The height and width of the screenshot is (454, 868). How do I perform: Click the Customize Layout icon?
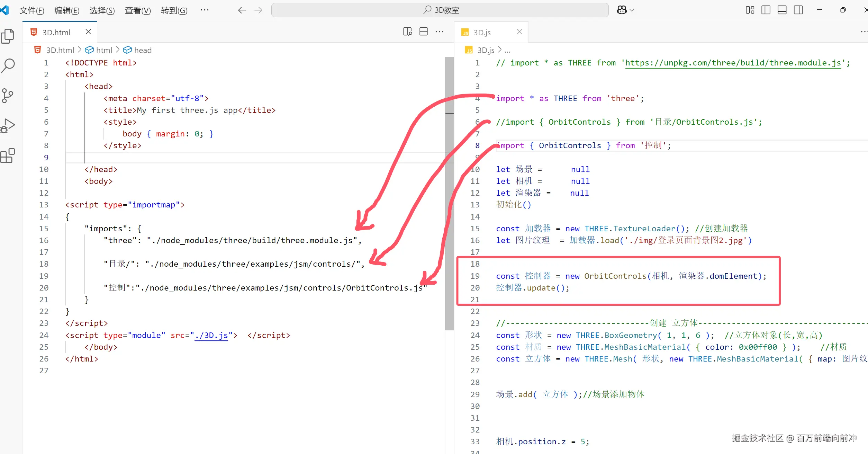(750, 10)
